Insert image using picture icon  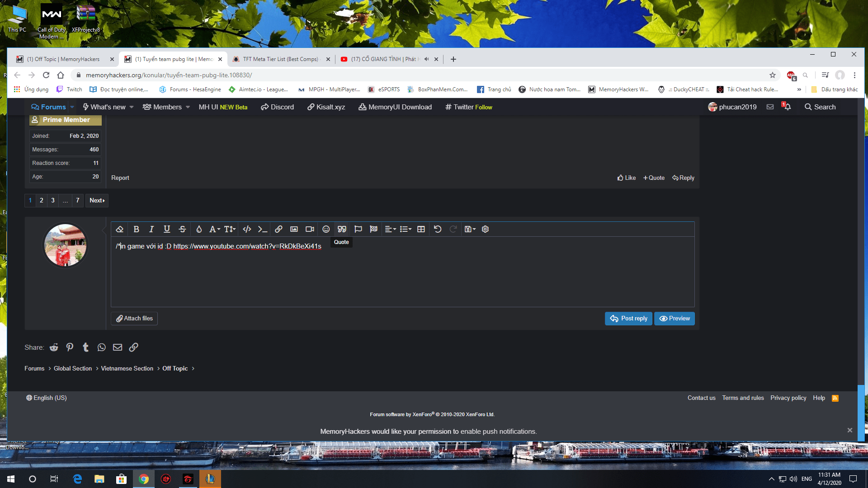(x=294, y=229)
